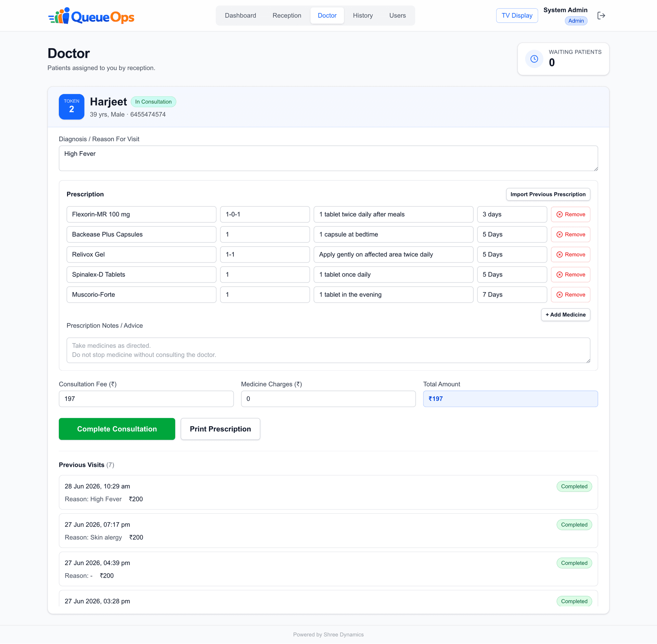Remove the Muscorio-Forte medicine row
Image resolution: width=657 pixels, height=644 pixels.
(x=570, y=295)
